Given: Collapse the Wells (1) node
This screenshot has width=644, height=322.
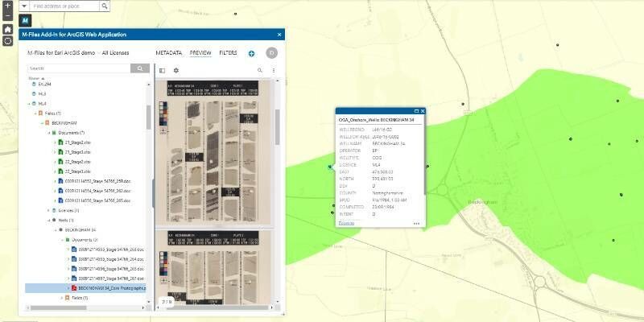Looking at the screenshot, I should (49, 220).
